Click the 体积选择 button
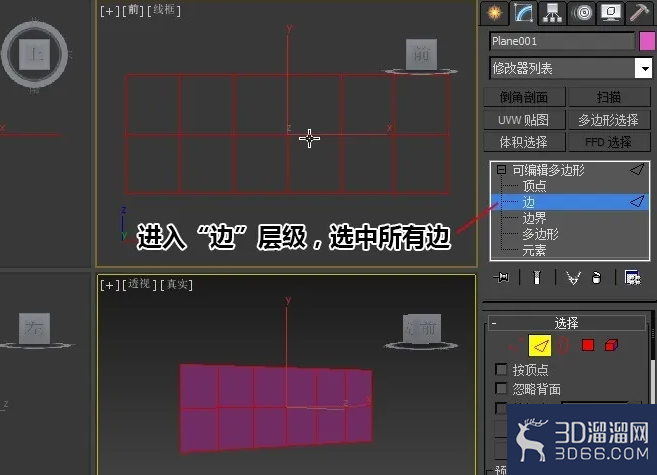This screenshot has width=657, height=475. tap(524, 142)
